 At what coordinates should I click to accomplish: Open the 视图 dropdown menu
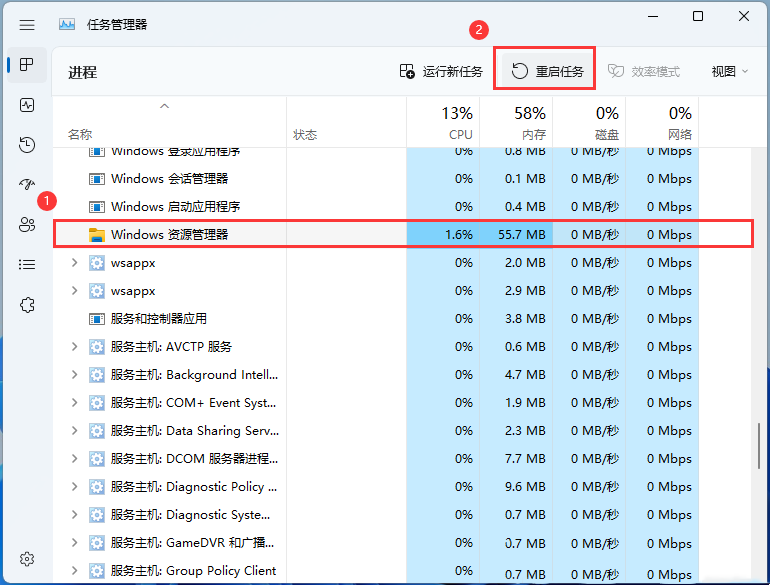click(730, 72)
